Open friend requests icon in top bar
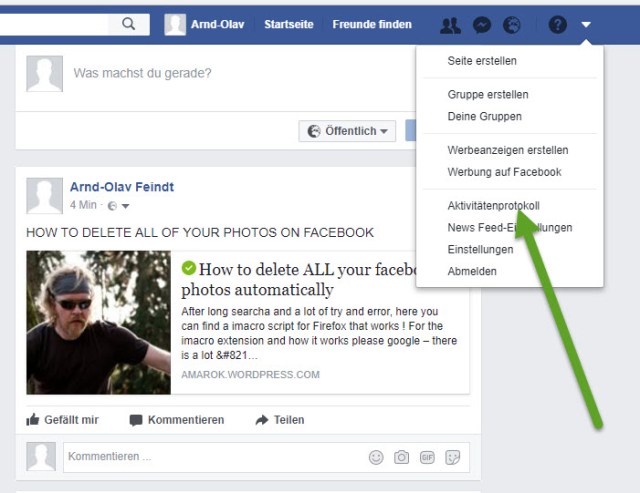640x493 pixels. click(x=451, y=25)
